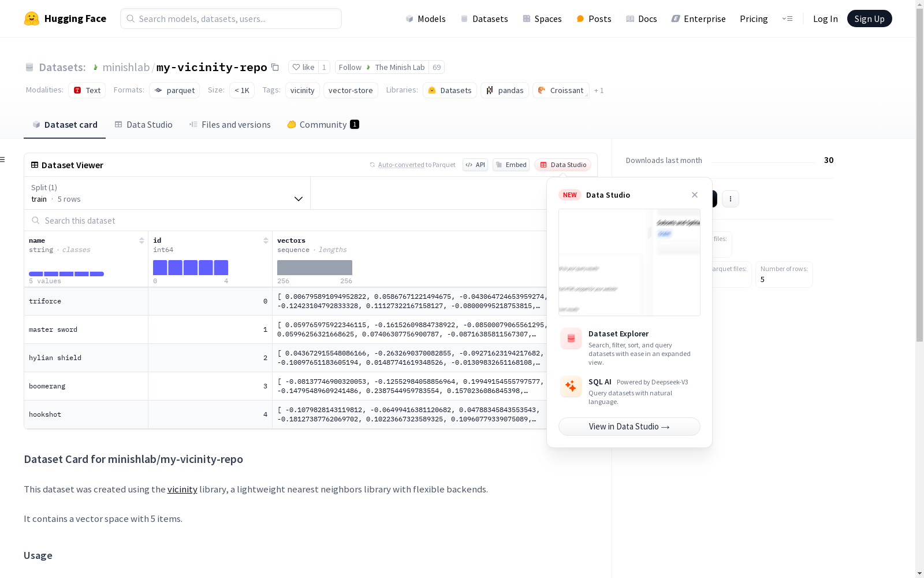
Task: Switch to the Data Studio tab
Action: (143, 125)
